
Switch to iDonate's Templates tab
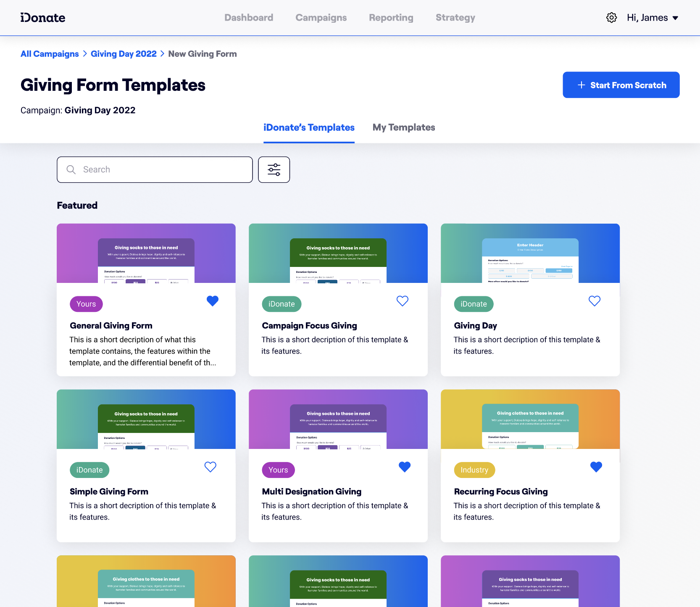tap(309, 127)
